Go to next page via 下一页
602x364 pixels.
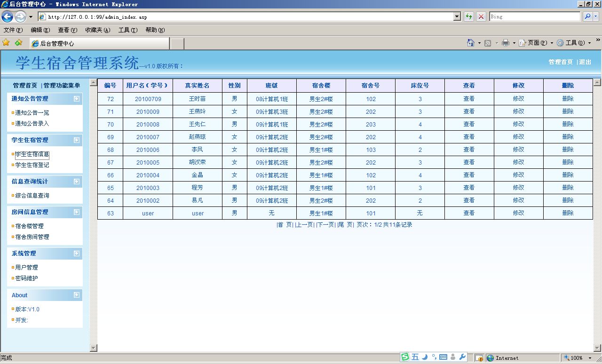(325, 225)
